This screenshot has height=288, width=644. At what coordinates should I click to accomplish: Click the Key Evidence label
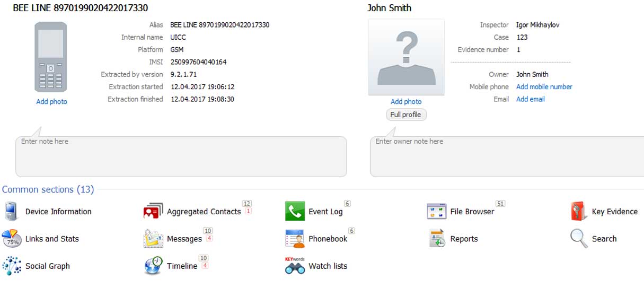[615, 212]
